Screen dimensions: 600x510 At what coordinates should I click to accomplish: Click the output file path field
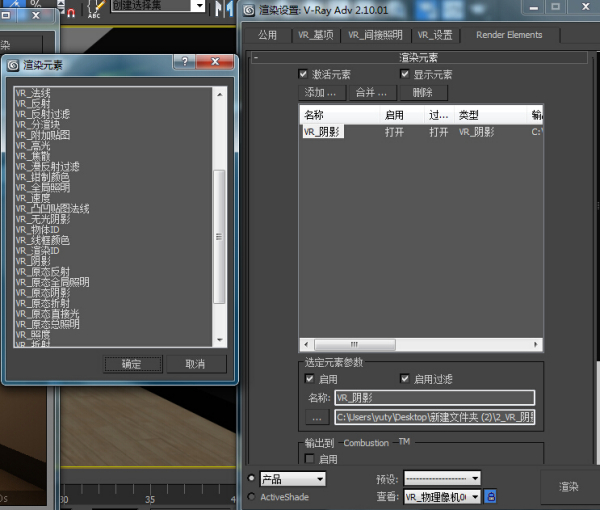pyautogui.click(x=435, y=417)
